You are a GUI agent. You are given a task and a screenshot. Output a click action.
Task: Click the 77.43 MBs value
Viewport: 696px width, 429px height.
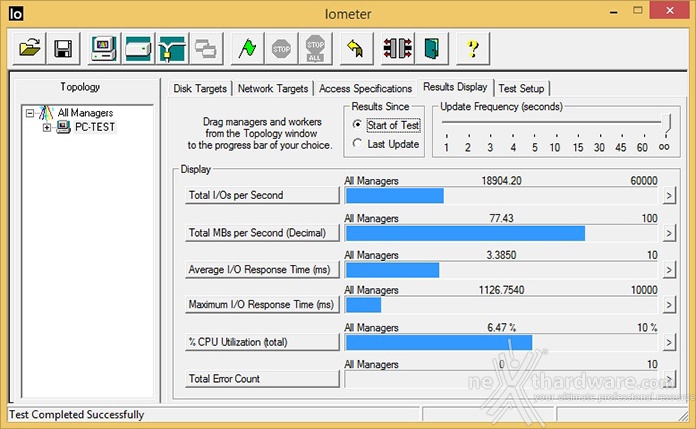click(x=501, y=218)
